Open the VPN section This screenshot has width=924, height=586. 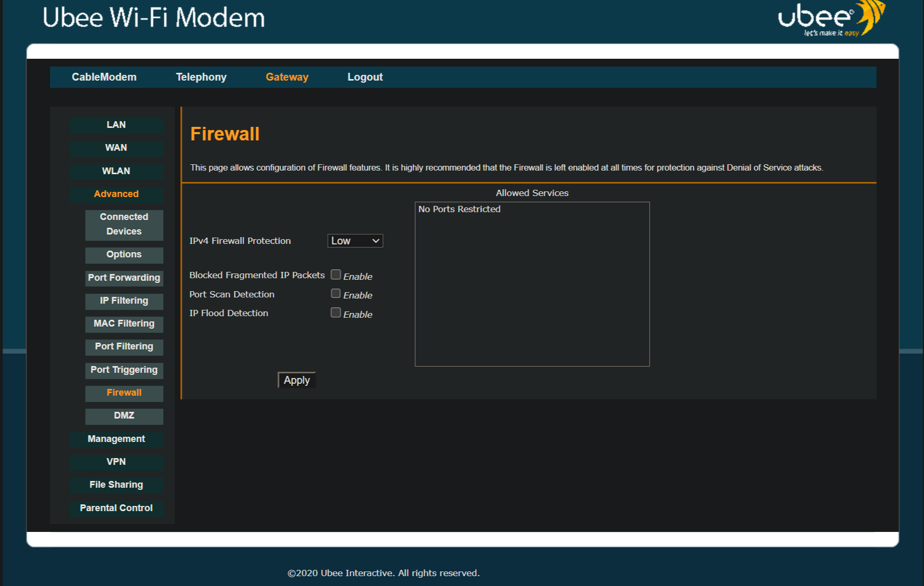click(116, 462)
